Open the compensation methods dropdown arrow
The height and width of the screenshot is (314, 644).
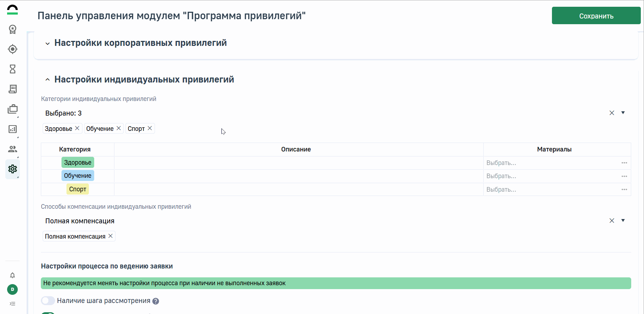[623, 220]
